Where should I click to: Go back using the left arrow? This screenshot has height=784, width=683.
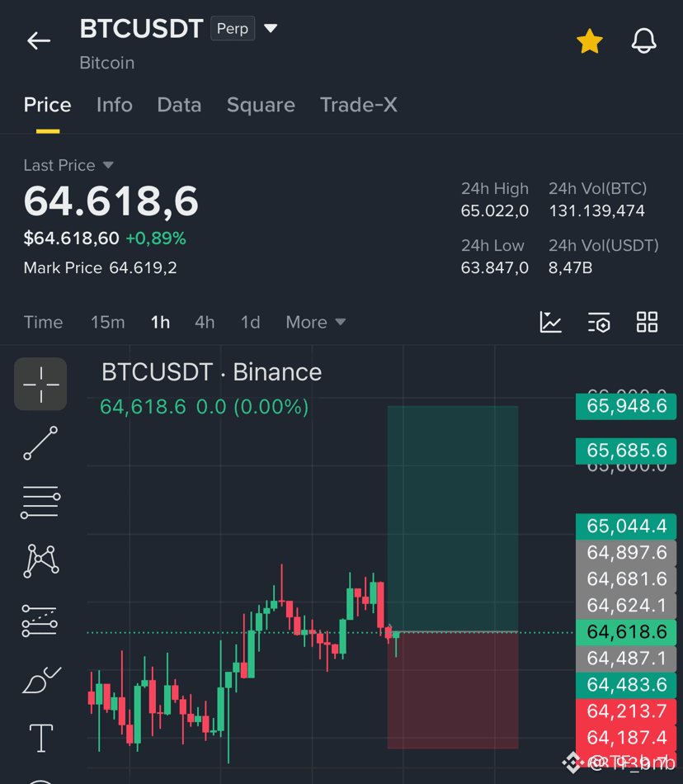pos(39,40)
